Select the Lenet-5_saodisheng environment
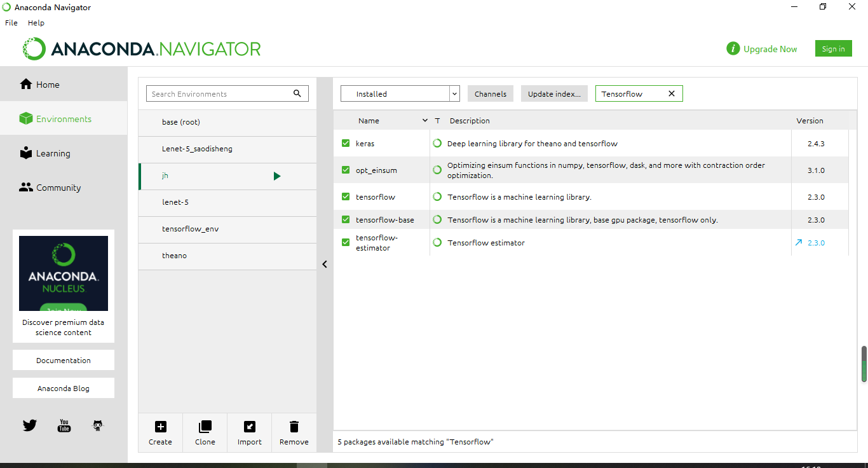 pyautogui.click(x=227, y=149)
